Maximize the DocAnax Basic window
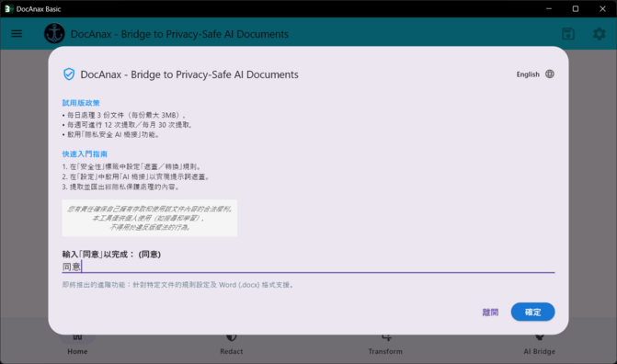Image resolution: width=617 pixels, height=364 pixels. pyautogui.click(x=576, y=8)
